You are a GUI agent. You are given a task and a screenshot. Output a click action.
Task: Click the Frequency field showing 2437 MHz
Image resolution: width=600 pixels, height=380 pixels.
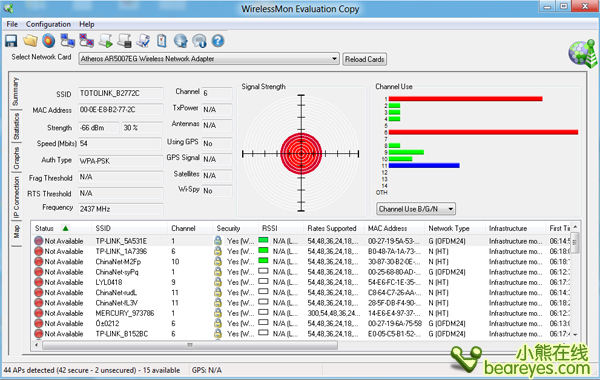click(x=121, y=209)
